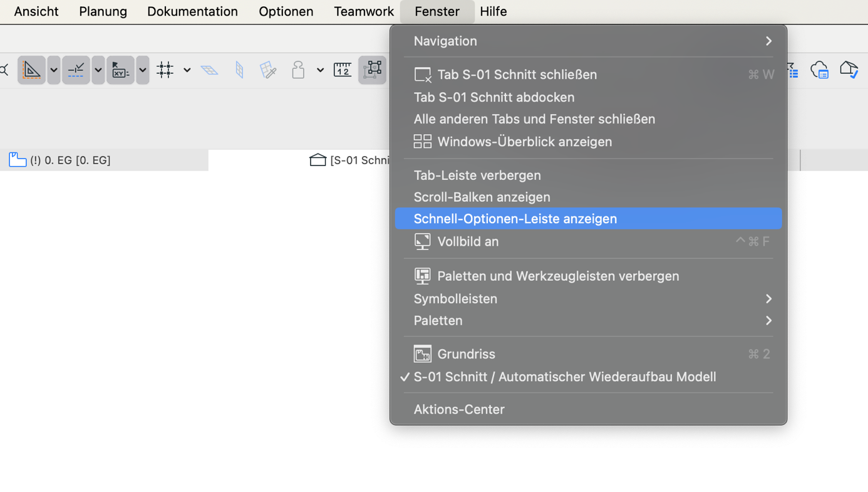Open the Snap Guides options arrow

[x=98, y=70]
